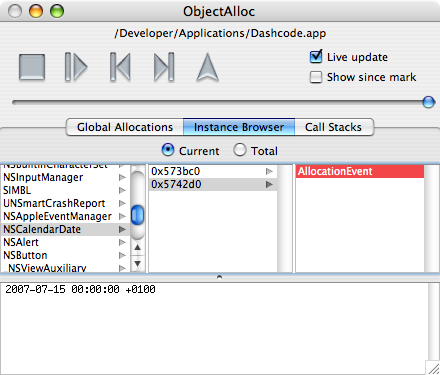Expand NSAppleEventManager via its arrow
The height and width of the screenshot is (375, 440).
coord(122,216)
